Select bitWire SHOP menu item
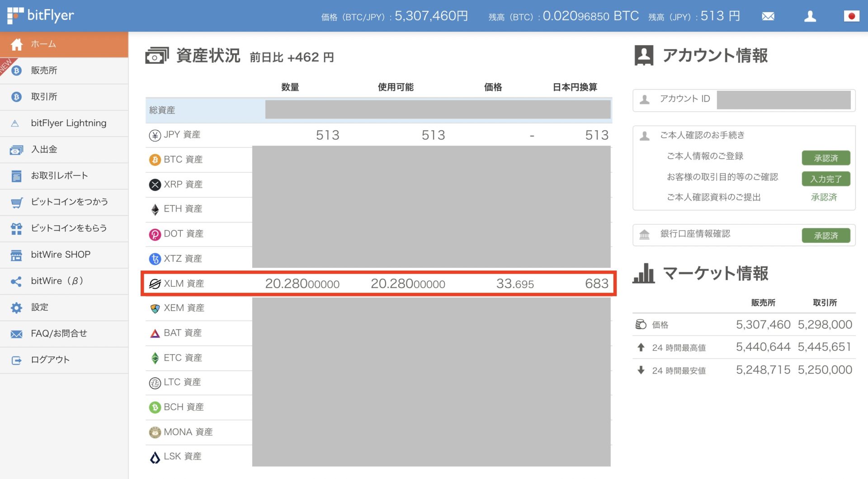Screen dimensions: 868x479 point(61,254)
